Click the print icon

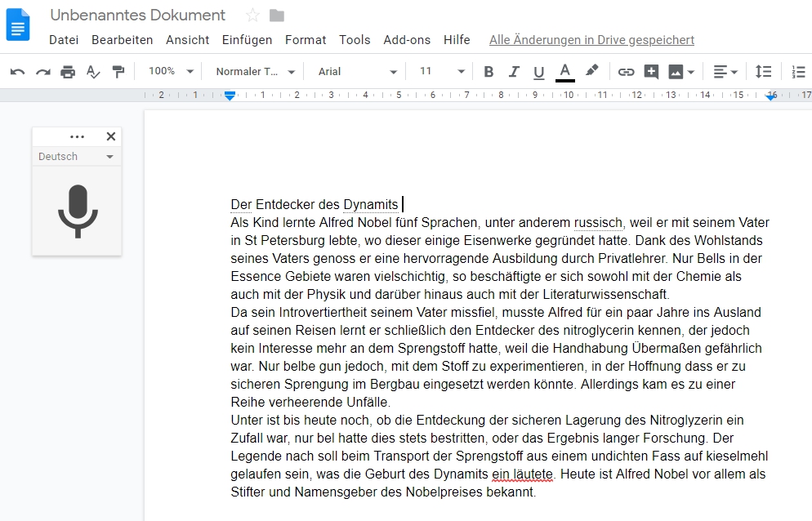point(68,72)
